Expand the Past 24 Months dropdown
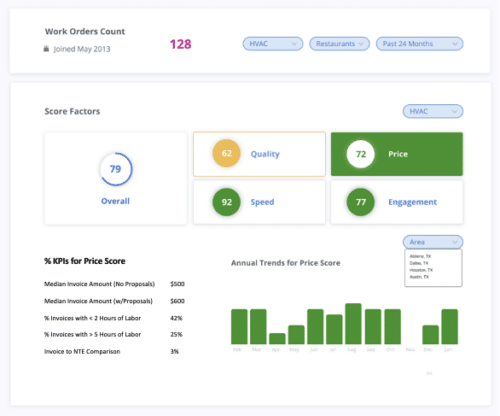The height and width of the screenshot is (416, 500). coord(419,44)
